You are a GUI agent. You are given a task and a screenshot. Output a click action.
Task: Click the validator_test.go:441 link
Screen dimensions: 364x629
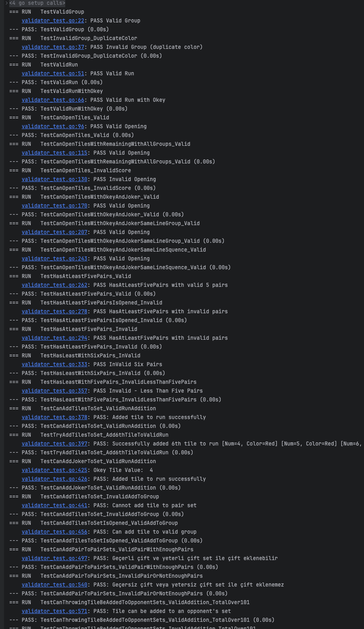tap(54, 505)
